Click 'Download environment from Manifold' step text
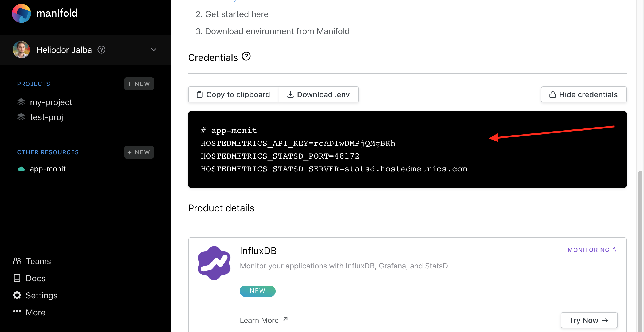 277,31
